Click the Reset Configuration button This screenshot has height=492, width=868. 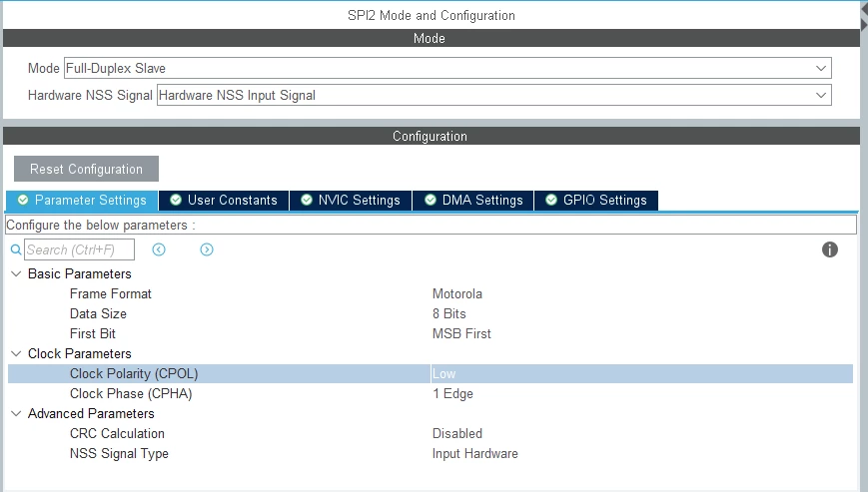[86, 169]
